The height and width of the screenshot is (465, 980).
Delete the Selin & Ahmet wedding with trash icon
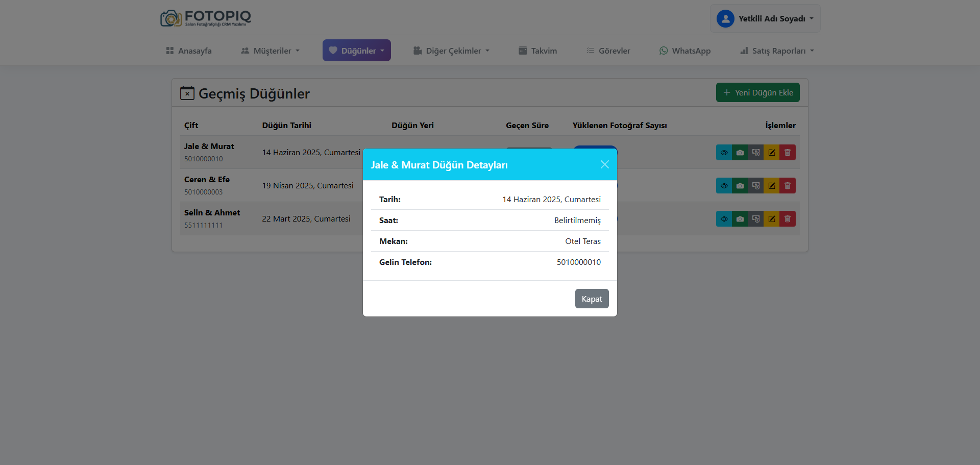pyautogui.click(x=787, y=219)
